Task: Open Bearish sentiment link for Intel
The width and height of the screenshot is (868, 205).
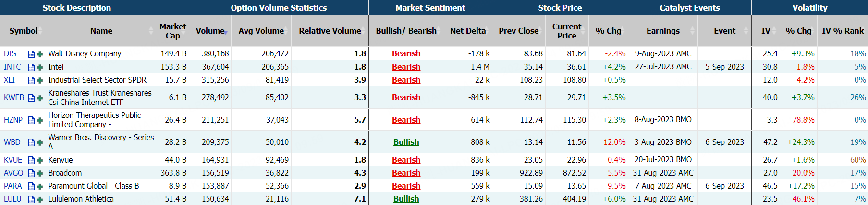Action: 406,67
